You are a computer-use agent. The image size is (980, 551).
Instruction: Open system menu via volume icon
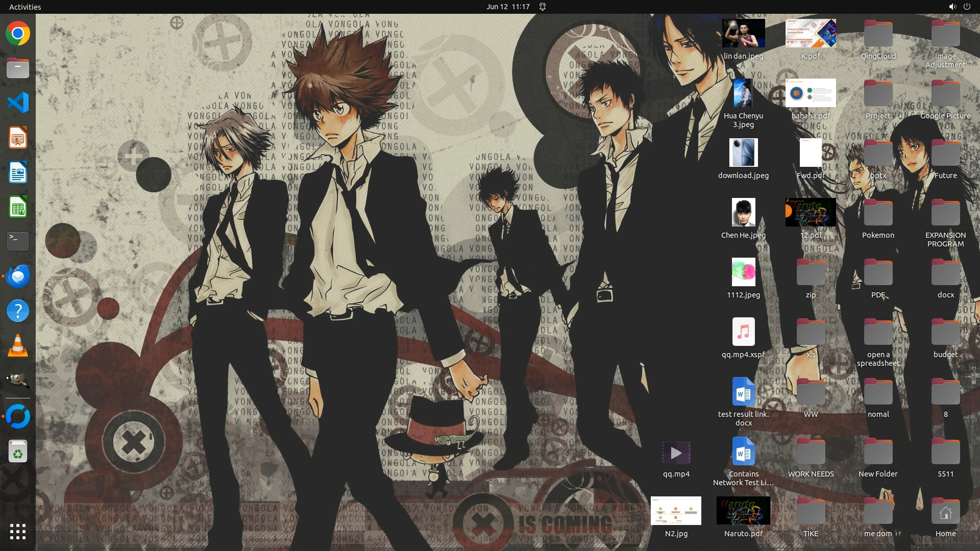coord(952,7)
